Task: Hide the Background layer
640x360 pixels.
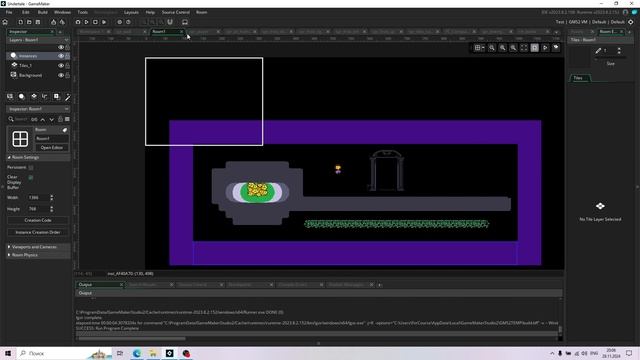Action: (x=61, y=75)
